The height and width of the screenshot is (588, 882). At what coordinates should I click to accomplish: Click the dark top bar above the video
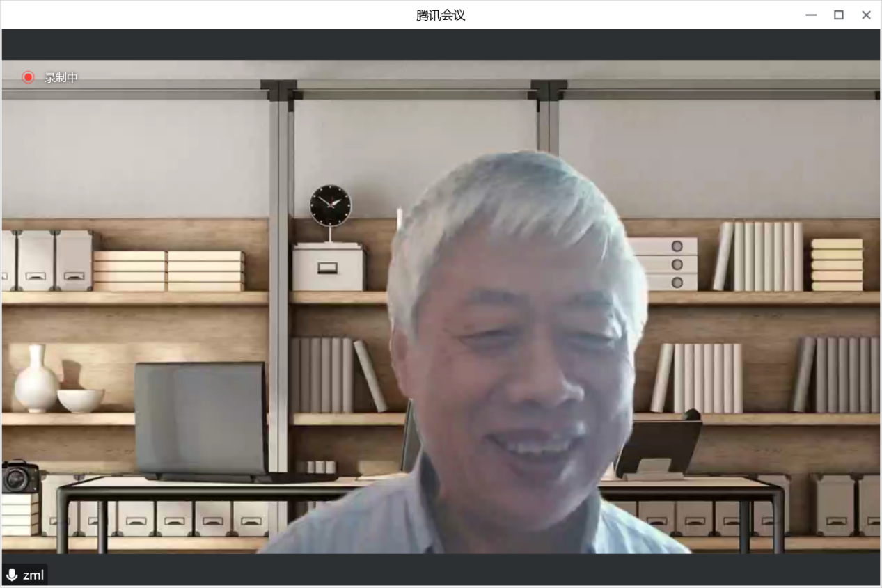click(x=441, y=44)
